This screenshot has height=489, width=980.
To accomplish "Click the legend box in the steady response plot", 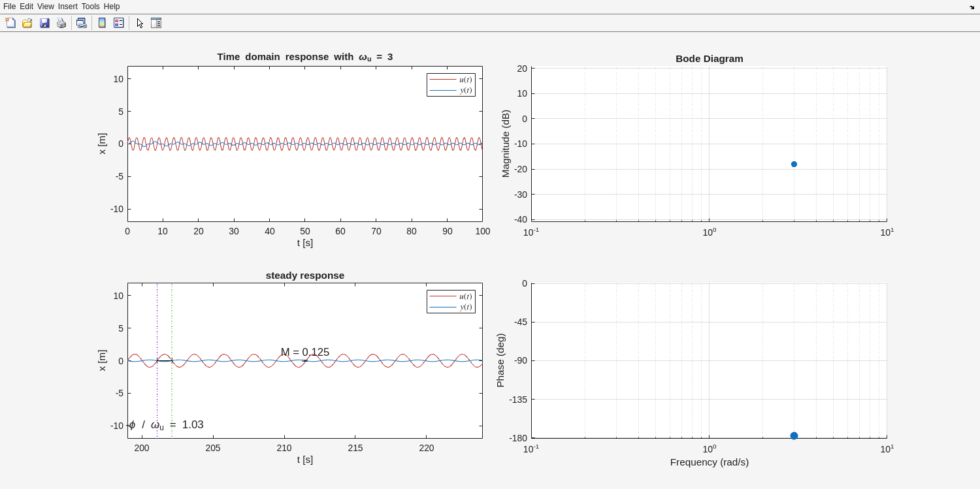I will pos(451,302).
